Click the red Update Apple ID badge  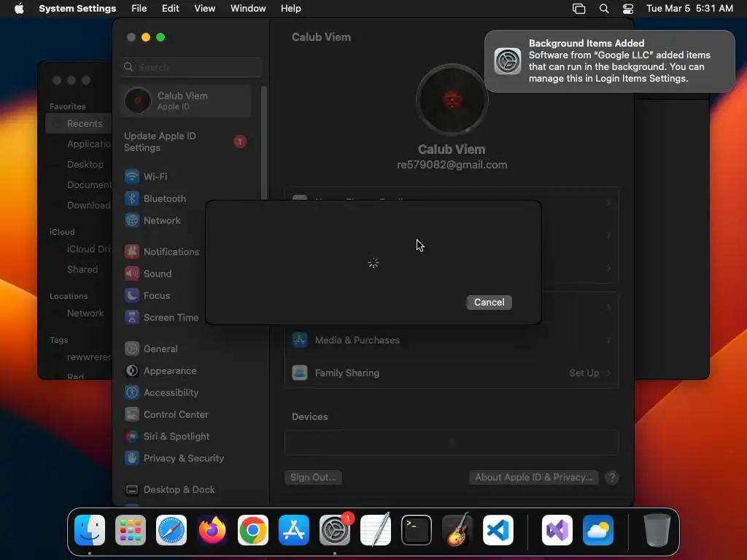[240, 141]
